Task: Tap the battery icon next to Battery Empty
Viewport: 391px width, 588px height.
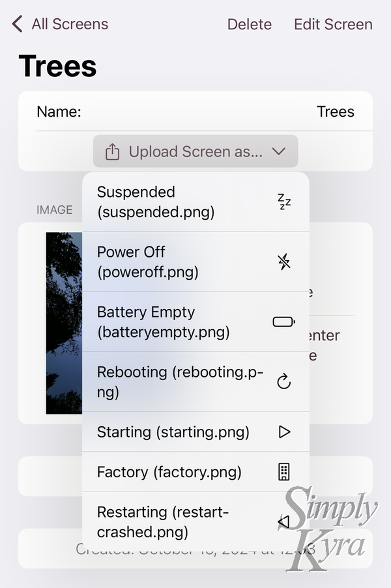Action: [x=283, y=323]
